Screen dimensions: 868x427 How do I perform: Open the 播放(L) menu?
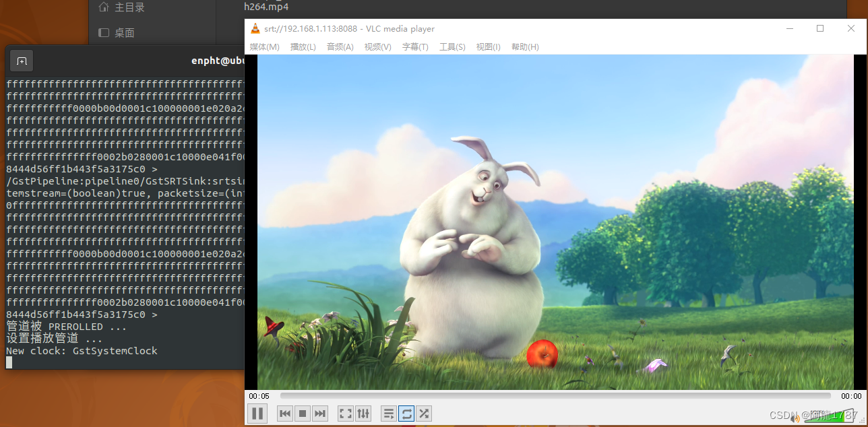pyautogui.click(x=303, y=47)
